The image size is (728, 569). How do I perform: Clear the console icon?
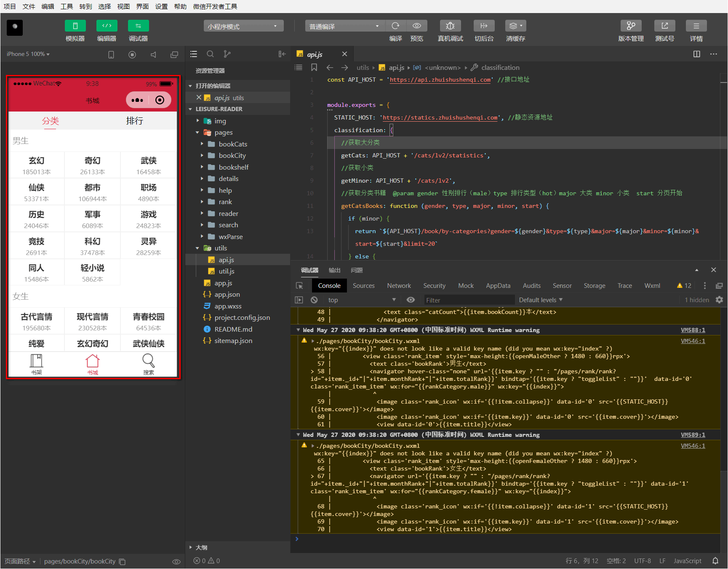click(314, 300)
